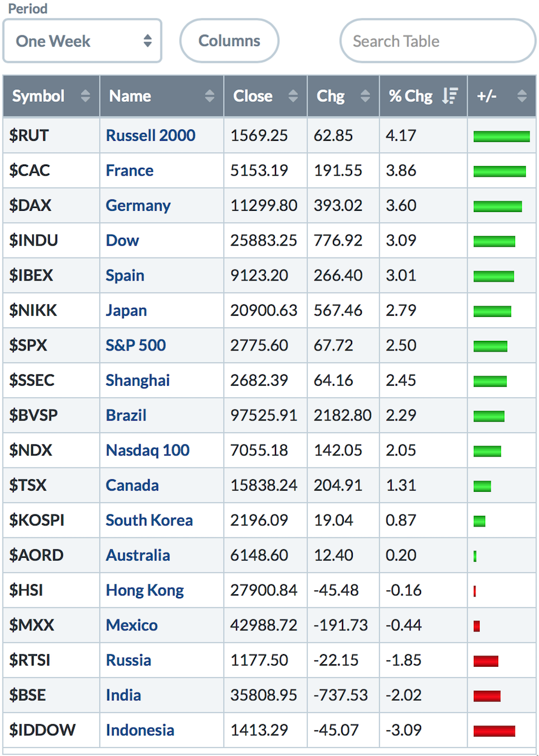Open the France index link
Screen dimensions: 539x756
[x=129, y=171]
